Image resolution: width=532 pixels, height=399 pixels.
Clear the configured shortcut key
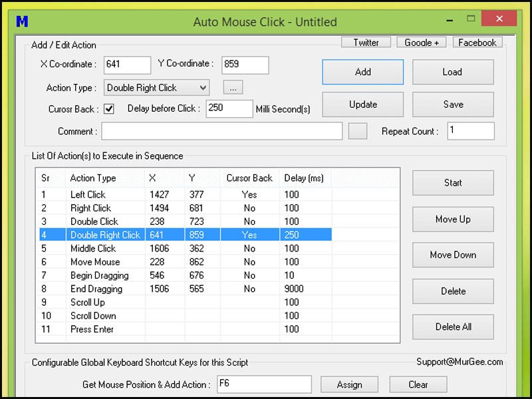pyautogui.click(x=418, y=384)
